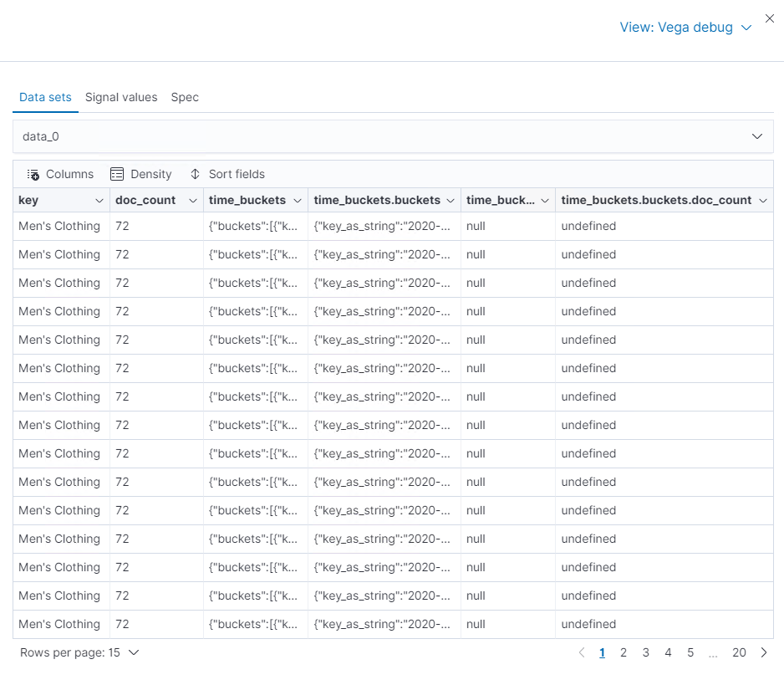Go to page 3 of results

tap(646, 652)
